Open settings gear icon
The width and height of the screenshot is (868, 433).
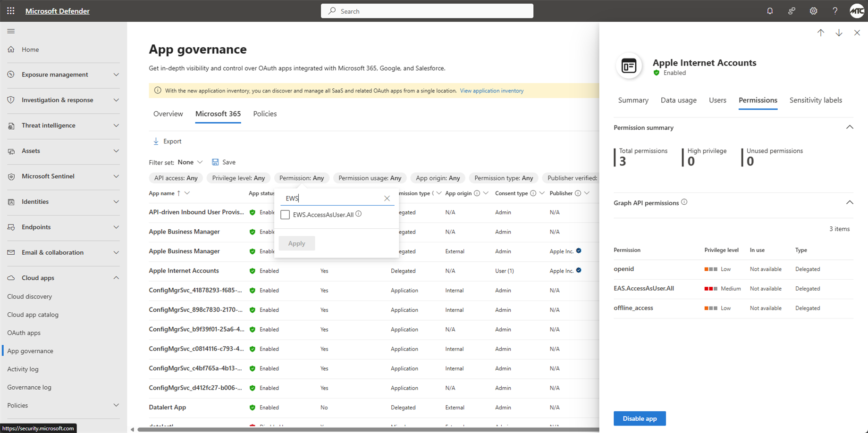(x=813, y=11)
